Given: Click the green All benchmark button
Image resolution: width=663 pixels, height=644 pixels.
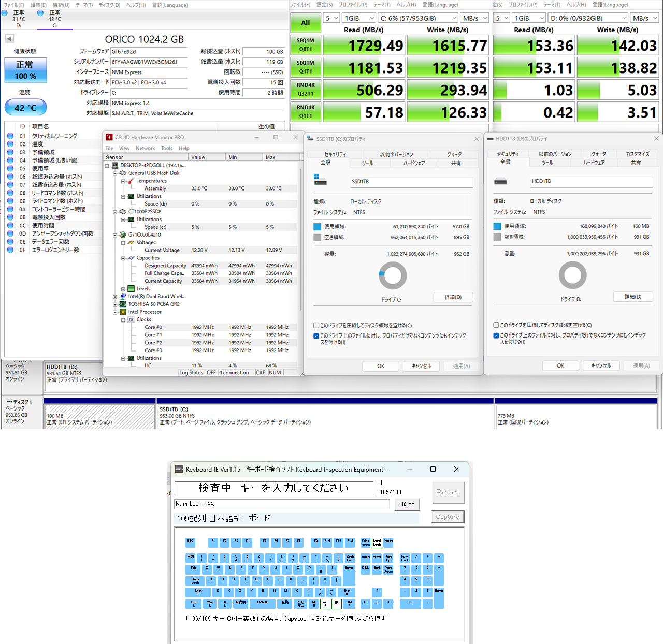Looking at the screenshot, I should [x=306, y=23].
